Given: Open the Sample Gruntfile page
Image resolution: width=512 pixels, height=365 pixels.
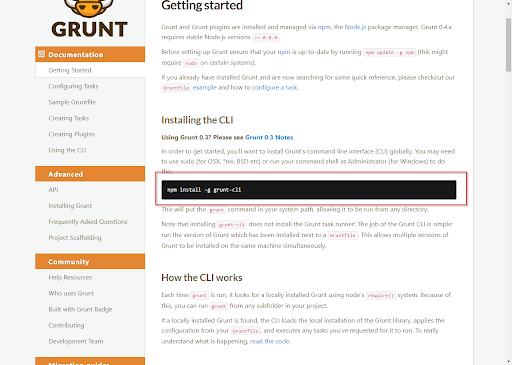Looking at the screenshot, I should pos(72,102).
